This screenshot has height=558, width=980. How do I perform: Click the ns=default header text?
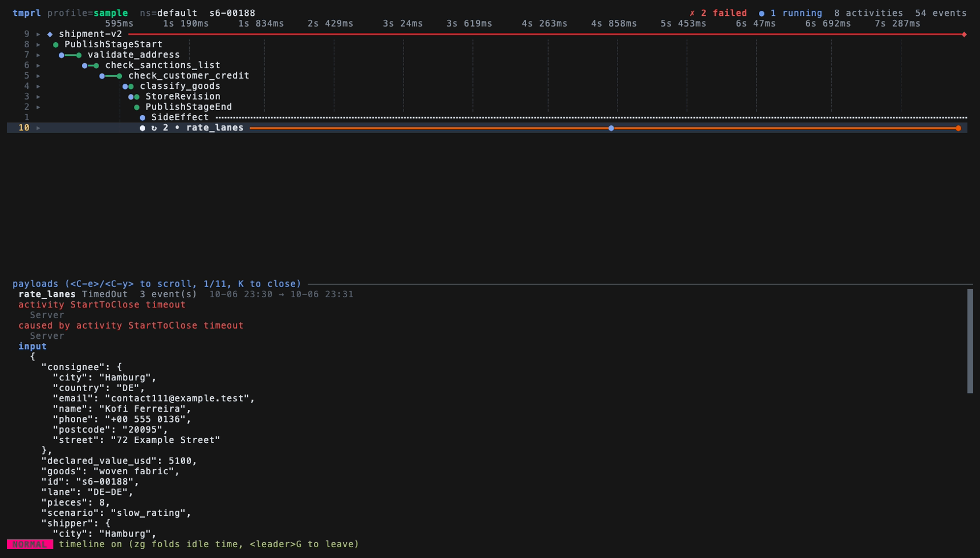[x=169, y=13]
